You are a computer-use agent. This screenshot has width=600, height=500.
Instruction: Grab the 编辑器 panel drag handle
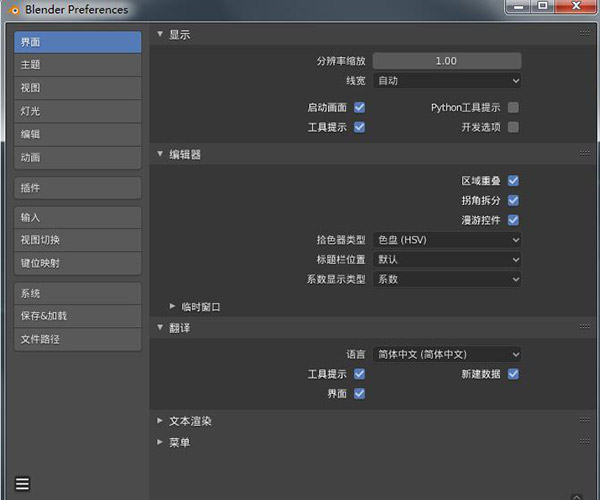584,154
